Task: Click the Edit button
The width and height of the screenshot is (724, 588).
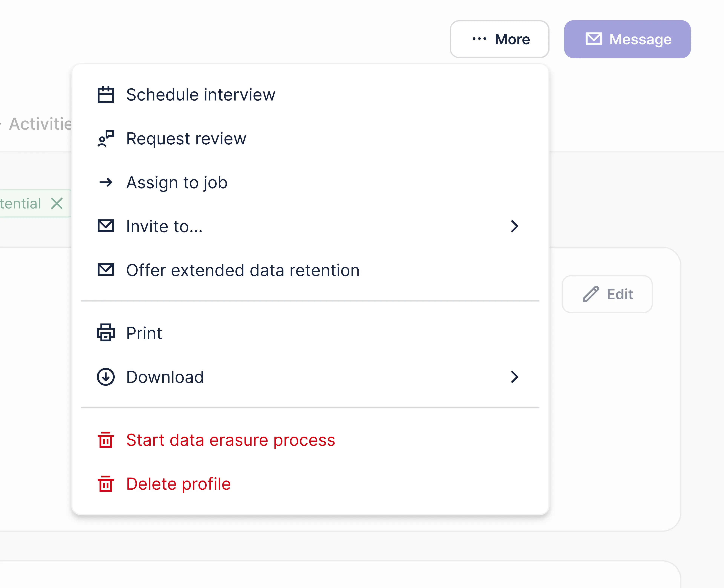Action: pyautogui.click(x=607, y=294)
